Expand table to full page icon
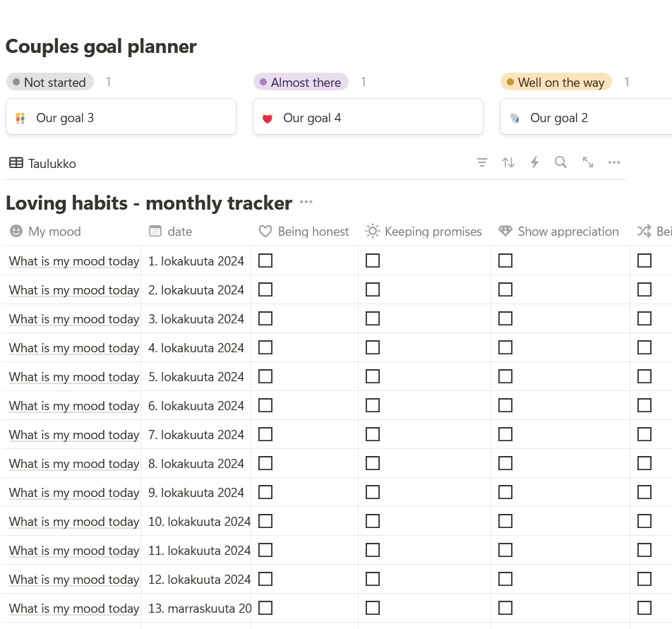 (587, 162)
